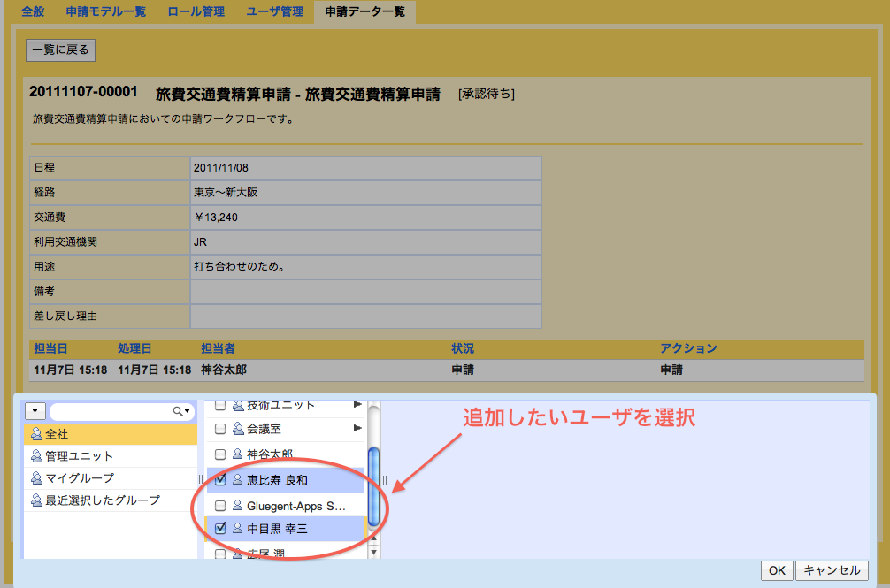This screenshot has width=890, height=588.
Task: Click the magnifier icon in the search box
Action: click(180, 409)
